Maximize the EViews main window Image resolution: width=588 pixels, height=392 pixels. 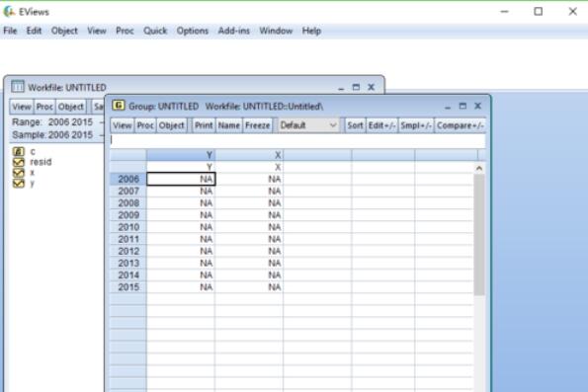tap(539, 12)
